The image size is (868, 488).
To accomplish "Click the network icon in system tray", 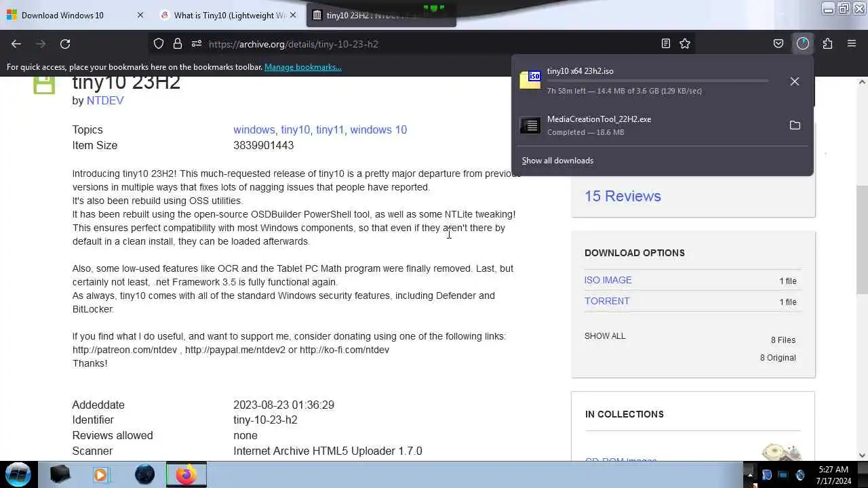I will tap(783, 475).
